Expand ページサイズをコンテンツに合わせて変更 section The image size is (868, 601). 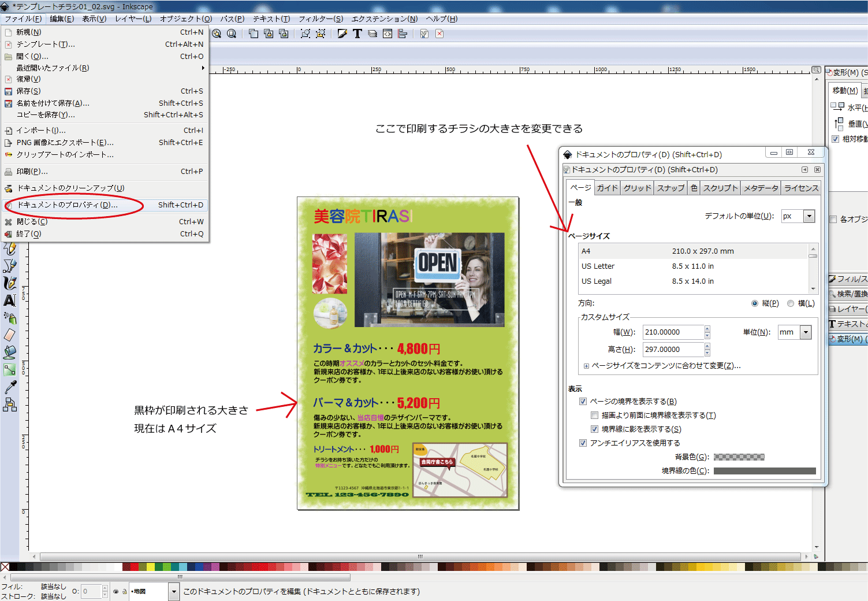coord(586,366)
